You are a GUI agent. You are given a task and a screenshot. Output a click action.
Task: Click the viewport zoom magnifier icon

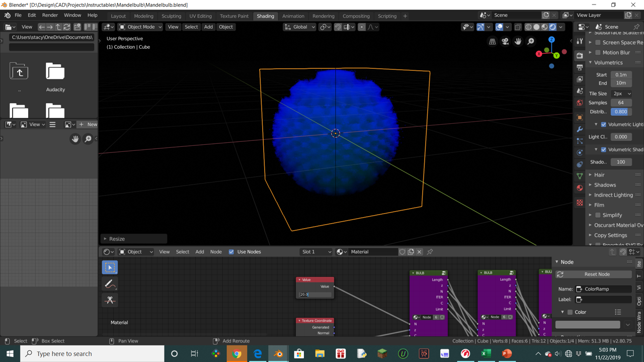pyautogui.click(x=531, y=42)
